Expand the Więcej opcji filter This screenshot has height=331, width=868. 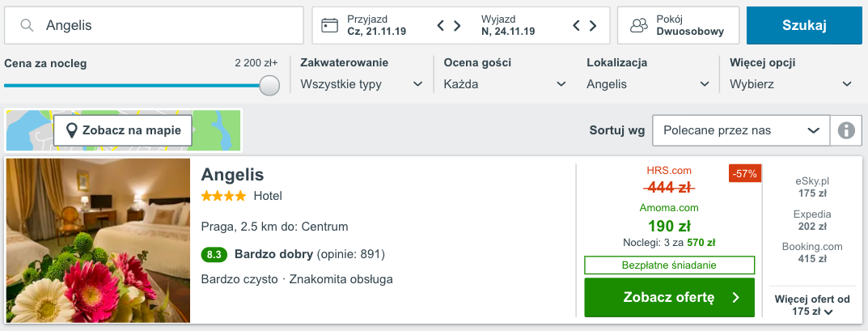pyautogui.click(x=790, y=83)
